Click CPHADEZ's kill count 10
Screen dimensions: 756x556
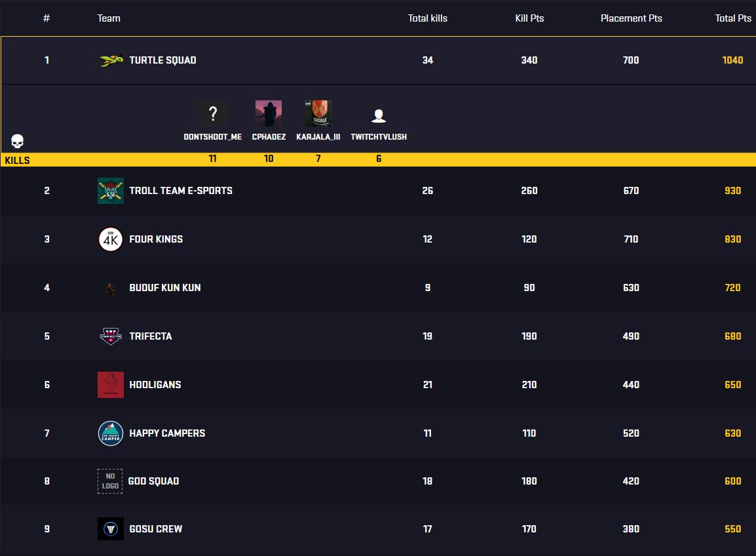[x=269, y=159]
